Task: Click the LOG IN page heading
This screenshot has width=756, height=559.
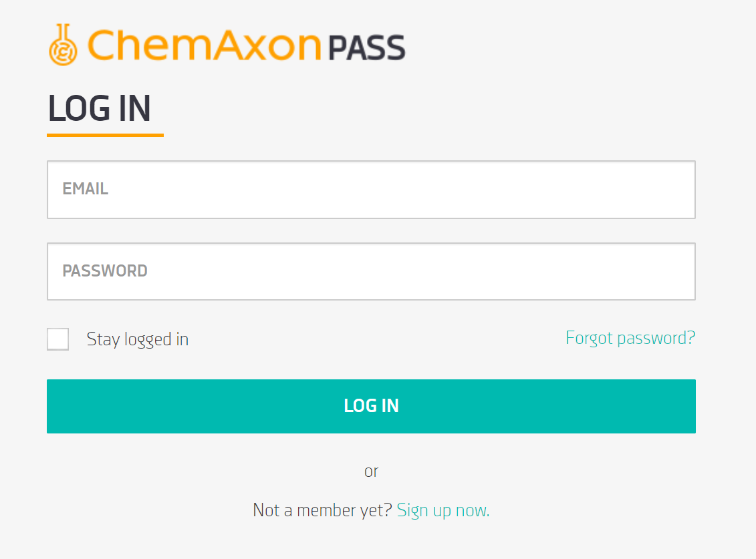Action: point(100,108)
